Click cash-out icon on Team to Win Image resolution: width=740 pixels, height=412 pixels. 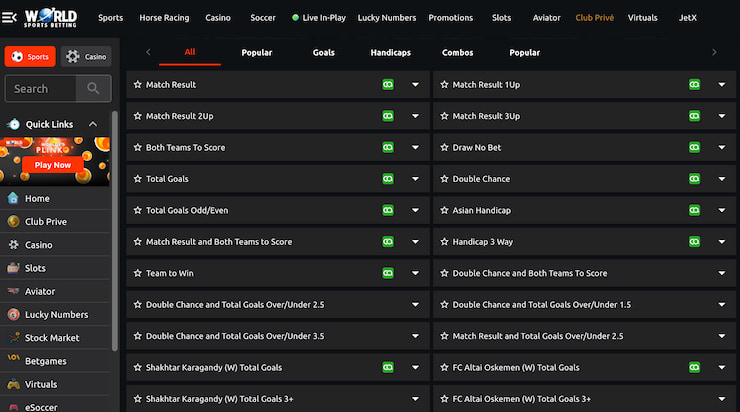(x=388, y=273)
